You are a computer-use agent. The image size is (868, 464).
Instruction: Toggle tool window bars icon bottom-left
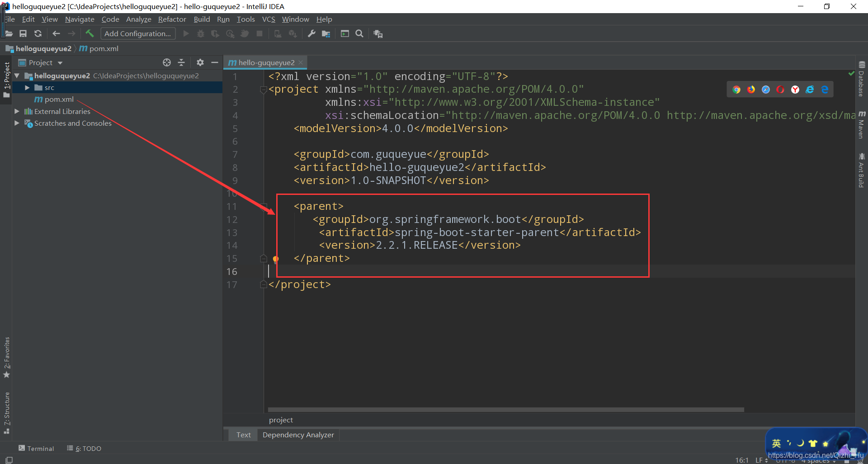[9, 459]
